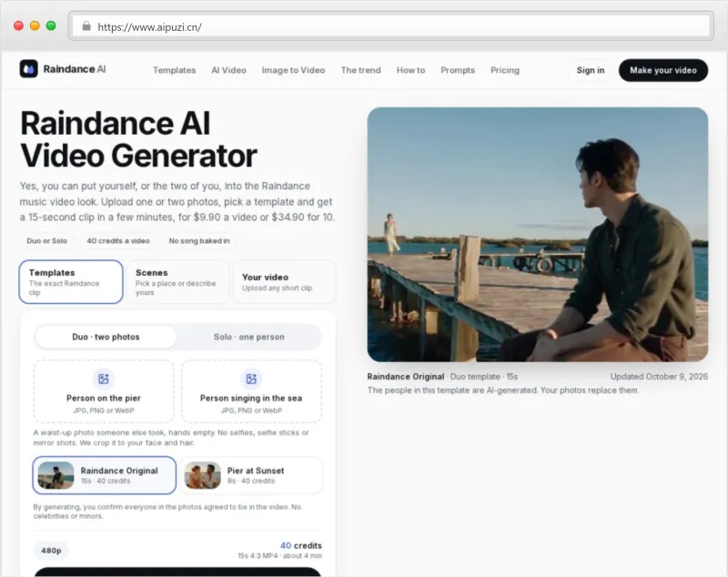Click the Sign in button
The image size is (728, 577).
click(591, 70)
